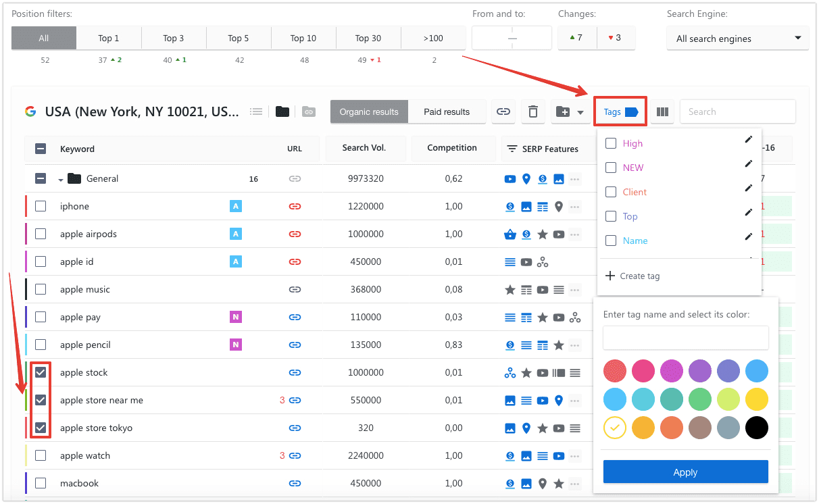Screen dimensions: 819x504
Task: Click the edit pencil icon for Top tag
Action: pos(748,212)
